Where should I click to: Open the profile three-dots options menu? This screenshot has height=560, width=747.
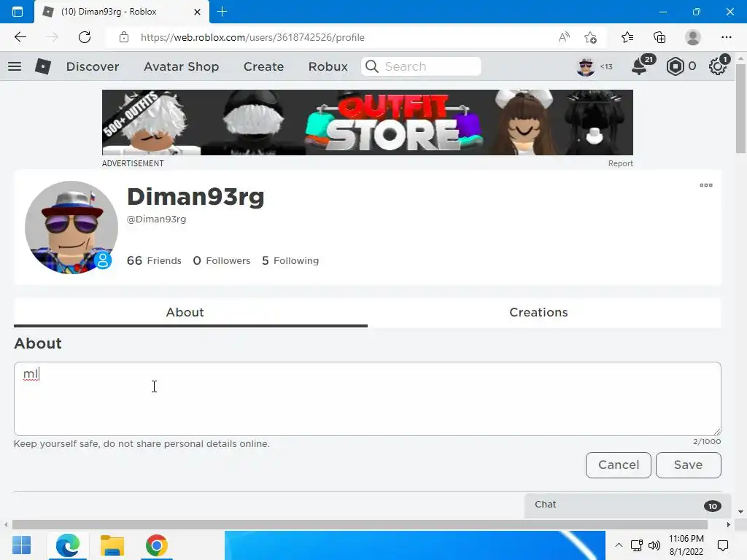click(x=706, y=185)
